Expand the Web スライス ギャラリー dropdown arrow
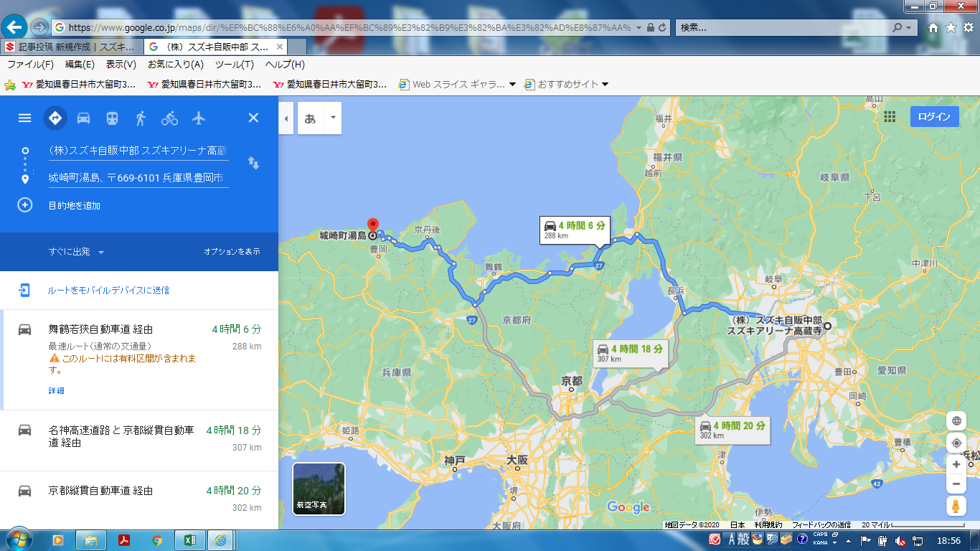Viewport: 980px width, 551px height. 512,84
